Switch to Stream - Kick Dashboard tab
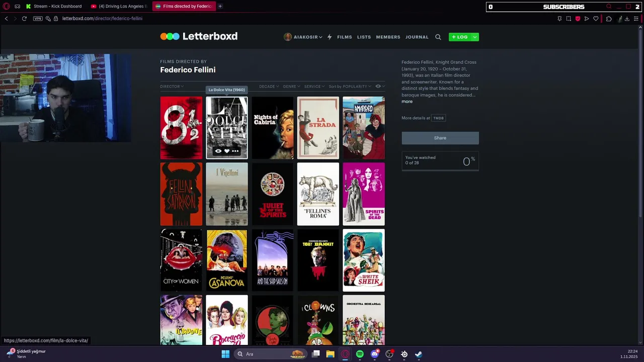The height and width of the screenshot is (362, 644). [54, 6]
